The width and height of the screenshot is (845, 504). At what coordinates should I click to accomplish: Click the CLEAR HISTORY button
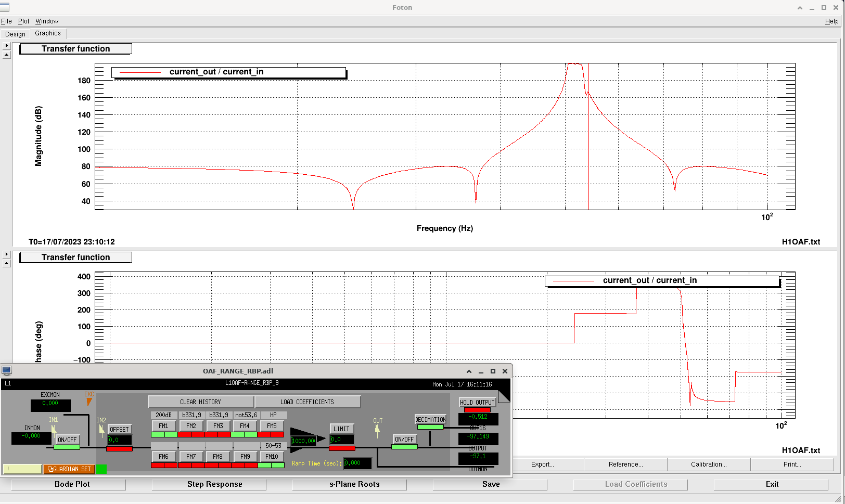click(200, 402)
